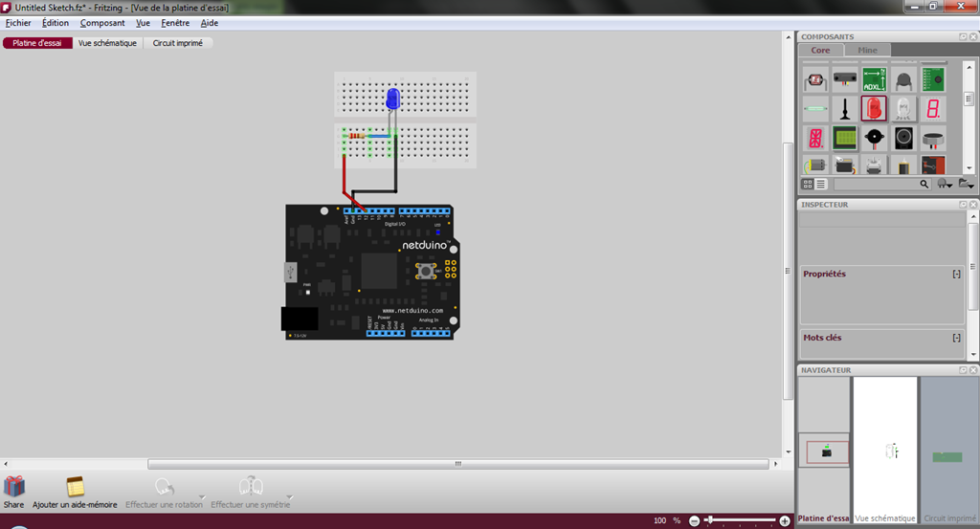Select the resistor on the breadboard
The width and height of the screenshot is (980, 529).
point(357,136)
